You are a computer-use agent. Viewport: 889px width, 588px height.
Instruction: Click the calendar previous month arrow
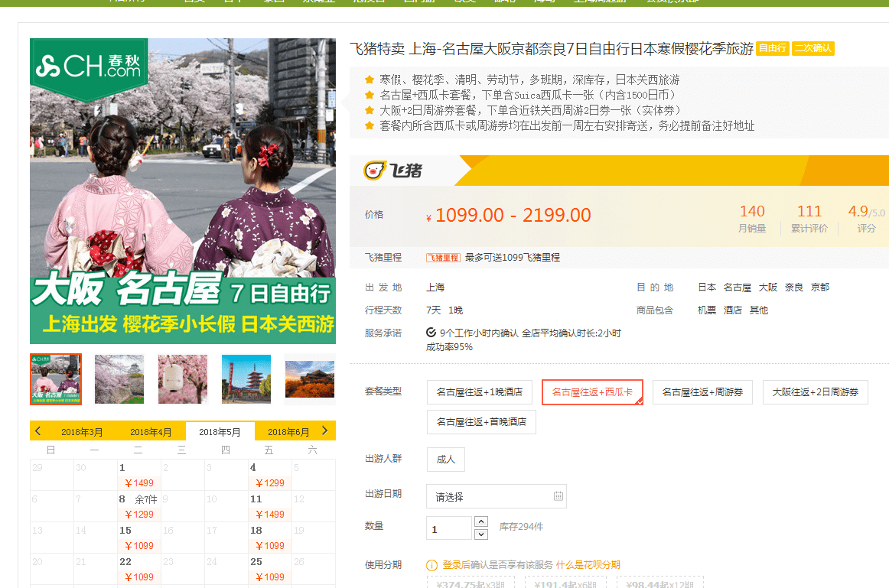click(x=38, y=431)
